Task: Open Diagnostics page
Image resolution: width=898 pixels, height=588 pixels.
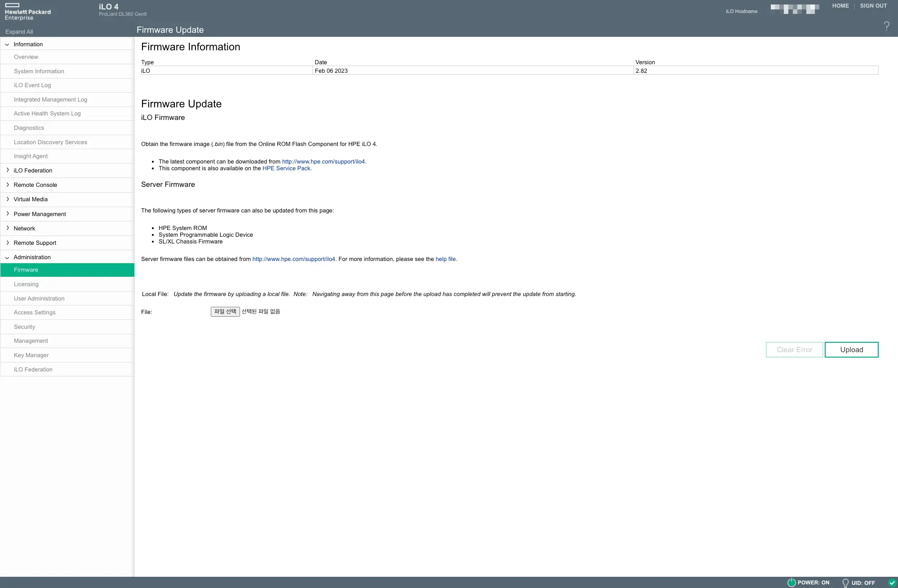Action: pos(29,128)
